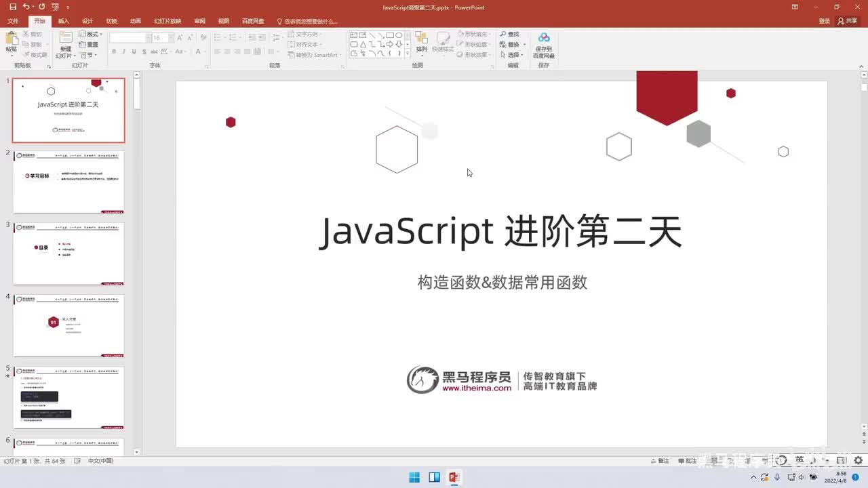This screenshot has width=868, height=488.
Task: Open Shape Effects (形状效果) dropdown
Action: tap(475, 55)
